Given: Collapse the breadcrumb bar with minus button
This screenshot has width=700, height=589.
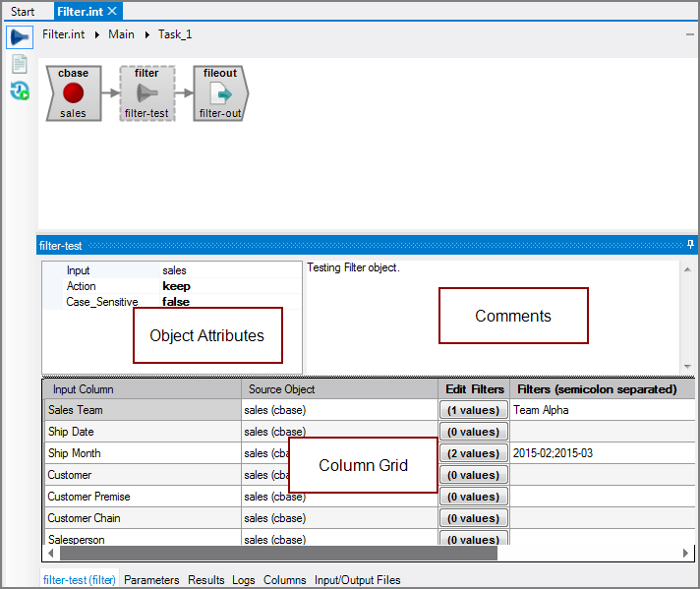Looking at the screenshot, I should pyautogui.click(x=689, y=33).
